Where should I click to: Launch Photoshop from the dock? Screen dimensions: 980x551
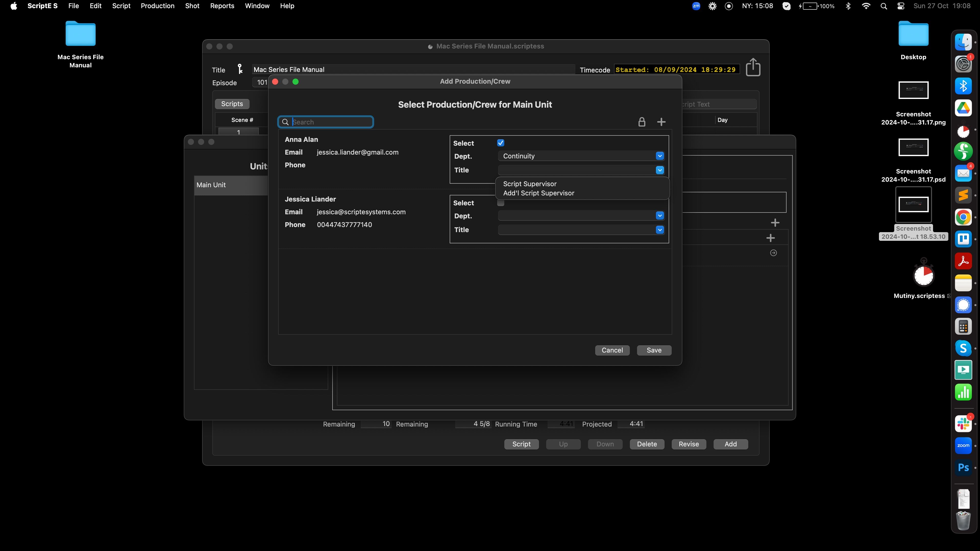point(963,468)
